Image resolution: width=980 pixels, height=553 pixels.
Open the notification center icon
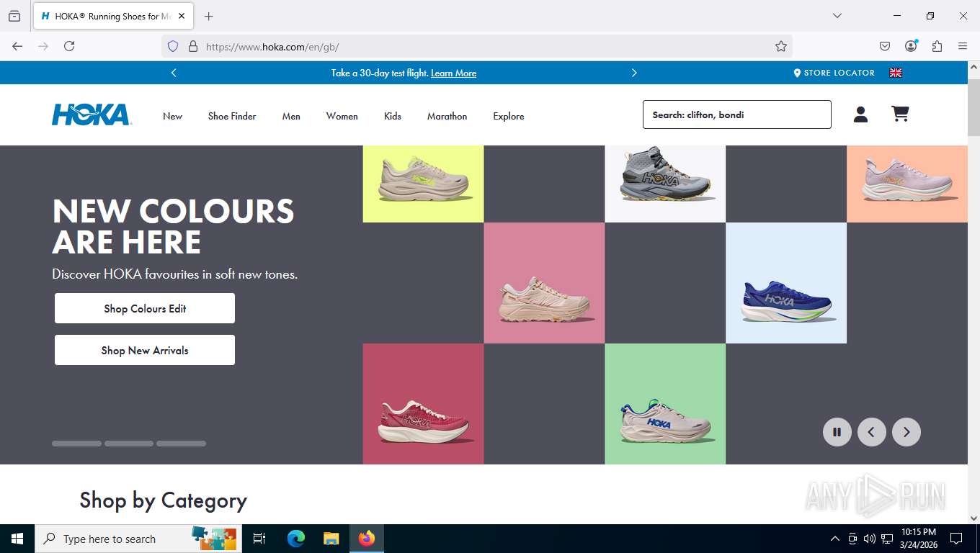pyautogui.click(x=956, y=539)
